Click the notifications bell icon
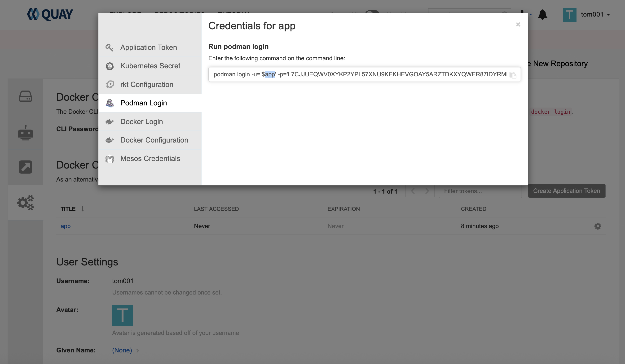625x364 pixels. (x=542, y=15)
